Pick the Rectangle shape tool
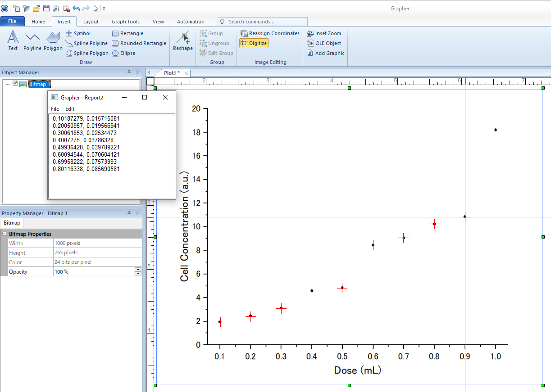Viewport: 551px width, 392px height. click(x=128, y=33)
